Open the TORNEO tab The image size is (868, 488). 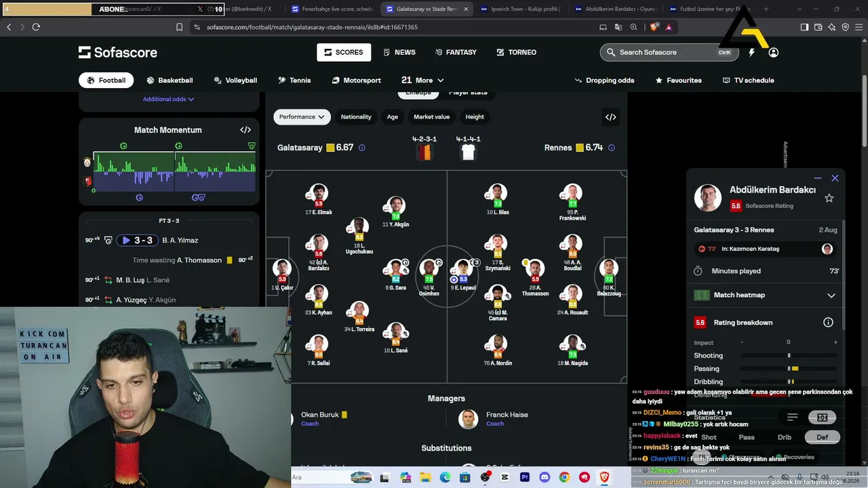517,52
